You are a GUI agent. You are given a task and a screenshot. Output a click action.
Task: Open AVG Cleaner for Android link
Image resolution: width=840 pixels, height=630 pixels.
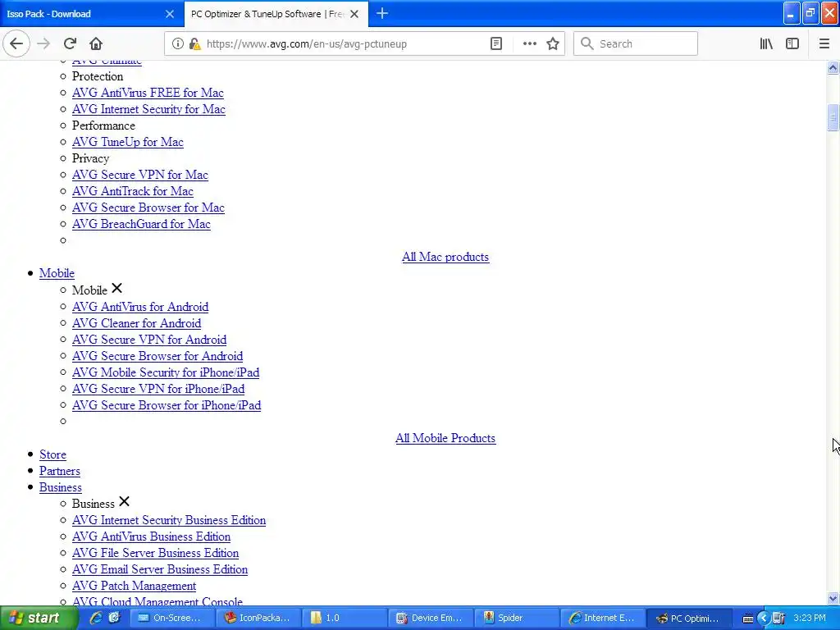(x=137, y=323)
